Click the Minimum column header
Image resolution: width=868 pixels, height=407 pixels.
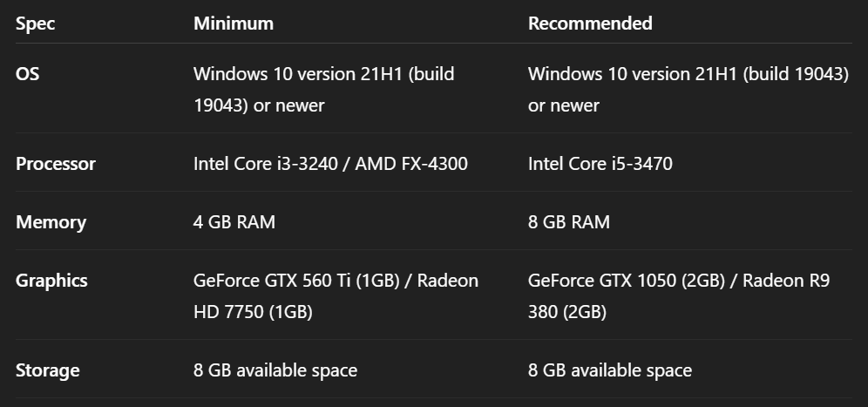point(233,24)
